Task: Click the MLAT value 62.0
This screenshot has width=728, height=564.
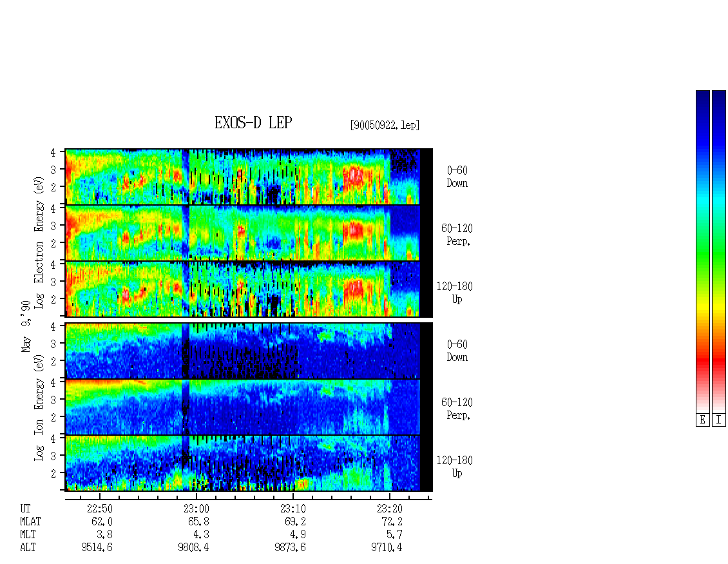Action: 102,521
